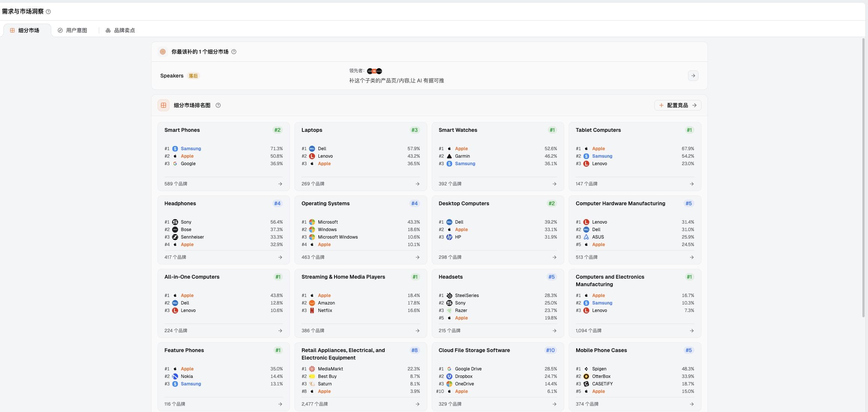Click the #10 rank badge on Cloud File Storage
The image size is (868, 412).
550,350
